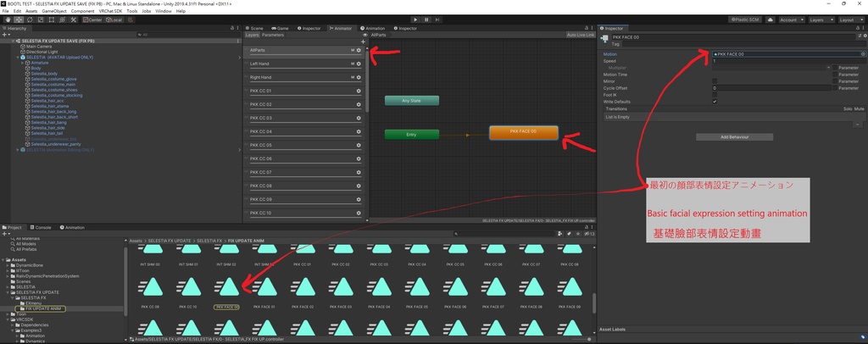The image size is (868, 344).
Task: Click the Plastic SCM button
Action: (x=745, y=19)
